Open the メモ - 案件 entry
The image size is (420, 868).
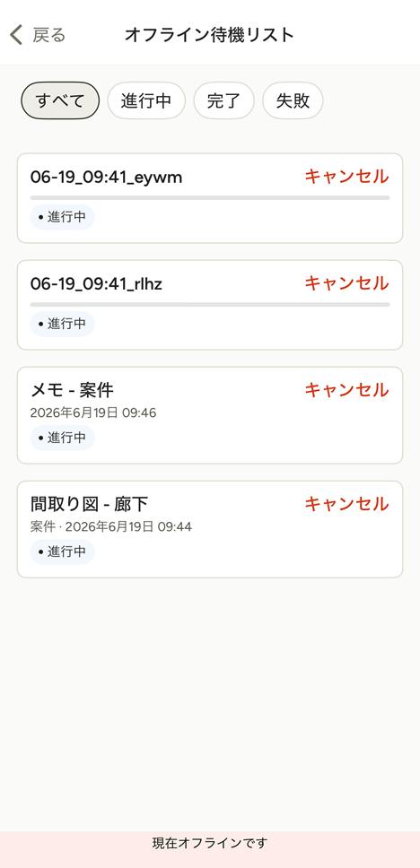(x=72, y=391)
